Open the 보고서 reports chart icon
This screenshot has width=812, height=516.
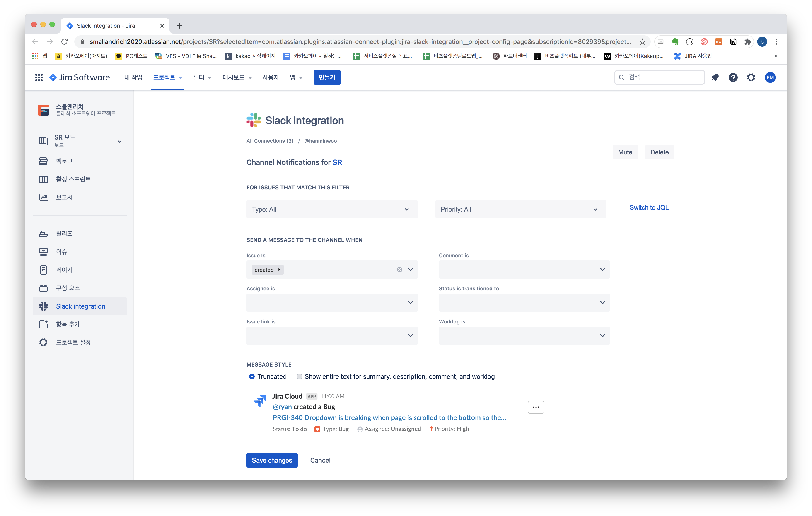point(43,198)
